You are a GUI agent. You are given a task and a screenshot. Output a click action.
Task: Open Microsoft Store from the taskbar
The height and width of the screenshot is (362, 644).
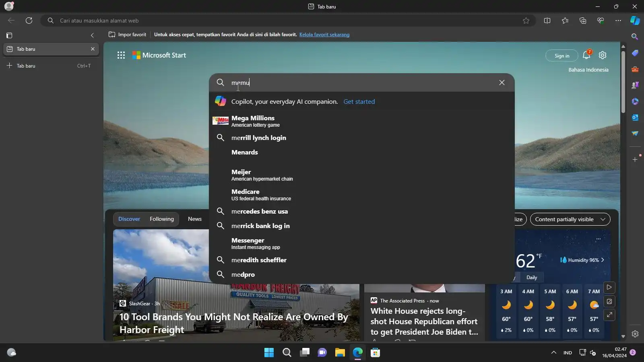coord(376,353)
